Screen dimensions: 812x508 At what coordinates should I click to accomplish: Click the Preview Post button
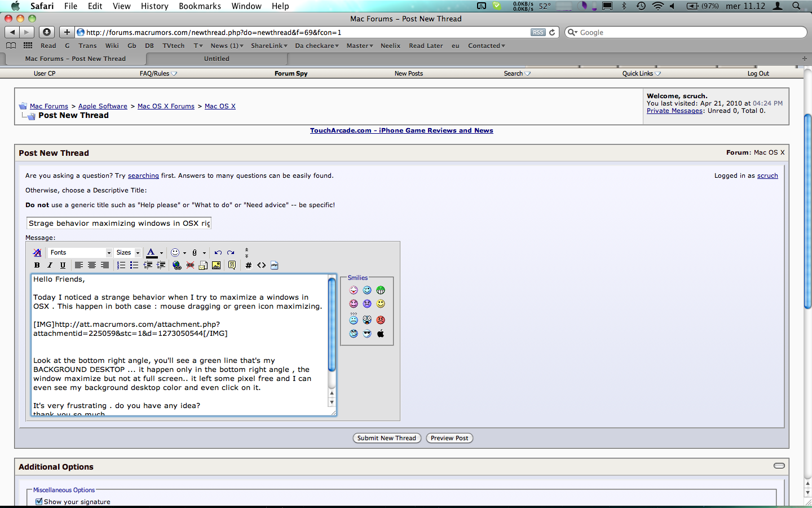449,438
